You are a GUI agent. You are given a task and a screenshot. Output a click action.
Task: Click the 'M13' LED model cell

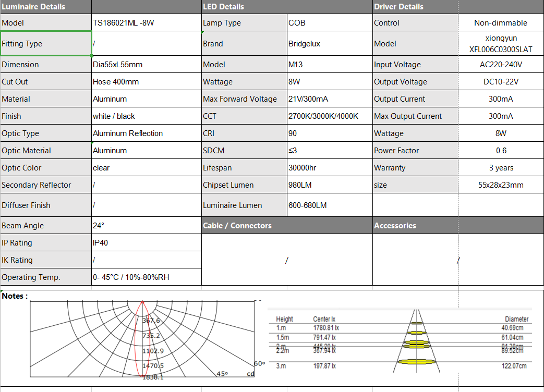330,65
